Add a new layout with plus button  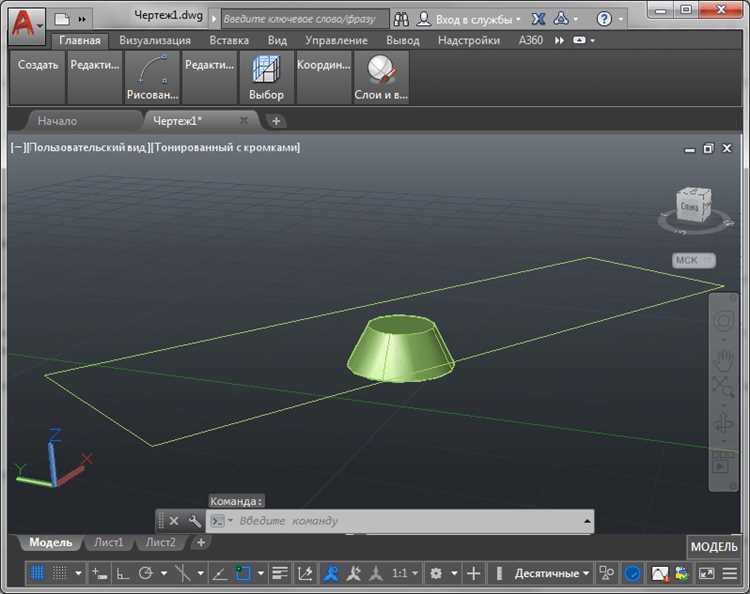click(x=201, y=542)
